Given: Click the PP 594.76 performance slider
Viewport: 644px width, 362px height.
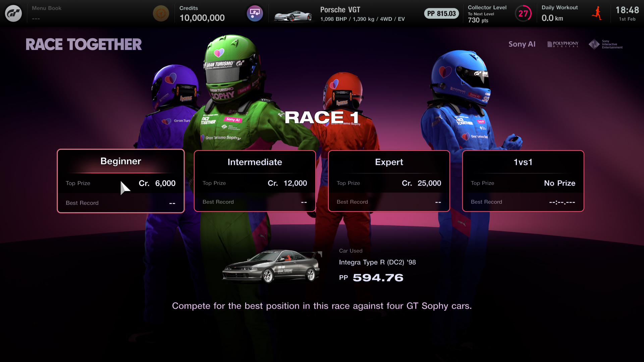Looking at the screenshot, I should (x=371, y=277).
